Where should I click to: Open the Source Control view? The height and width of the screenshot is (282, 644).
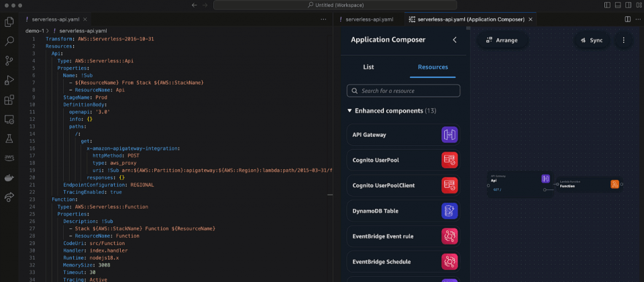(x=9, y=61)
